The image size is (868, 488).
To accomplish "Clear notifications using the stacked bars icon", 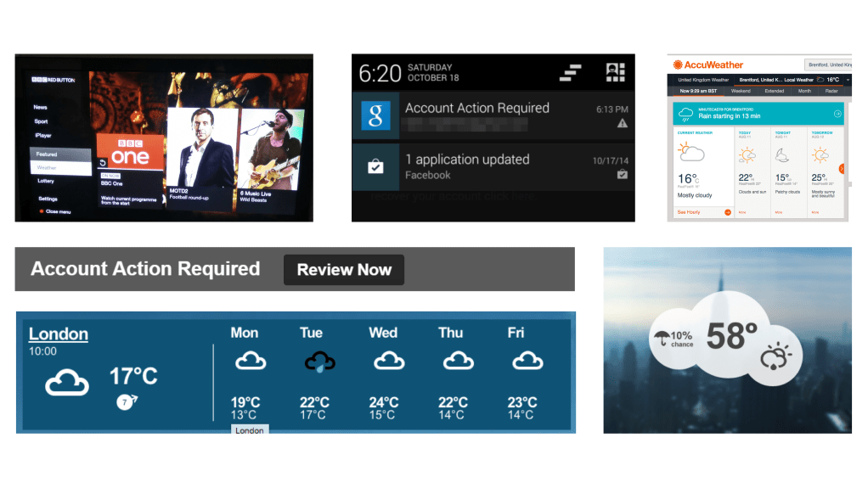I will [x=571, y=71].
